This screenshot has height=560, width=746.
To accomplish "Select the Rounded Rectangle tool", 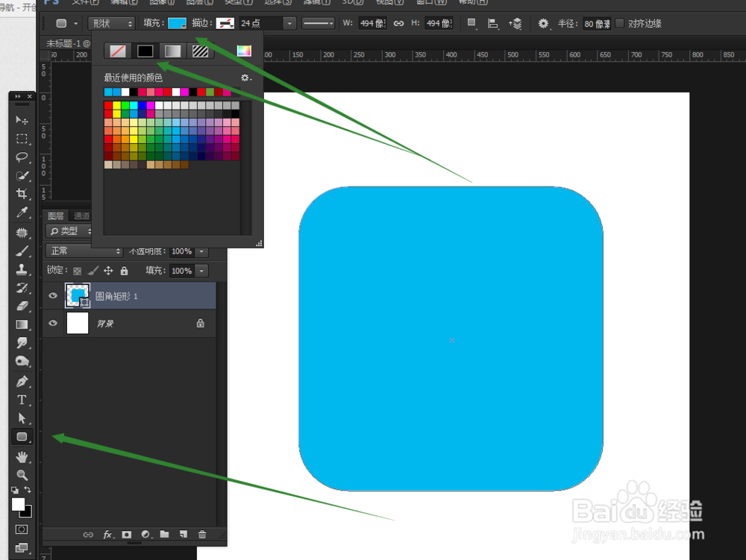I will coord(22,437).
